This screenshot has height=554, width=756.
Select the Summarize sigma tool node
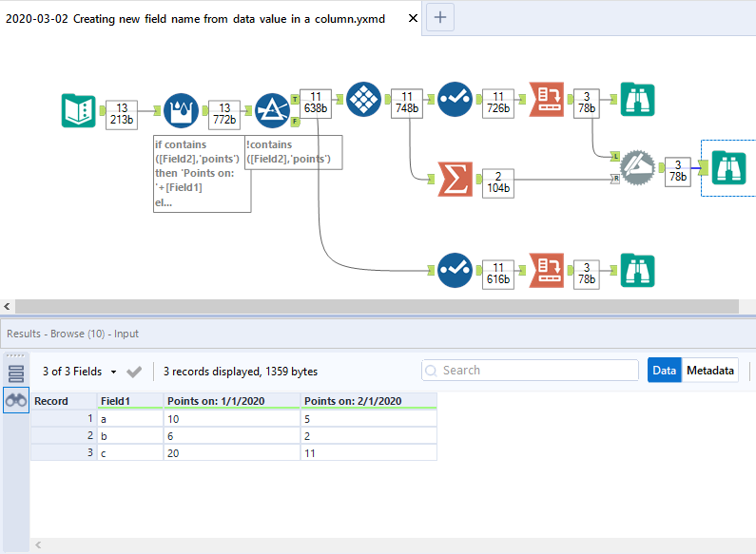pos(455,178)
